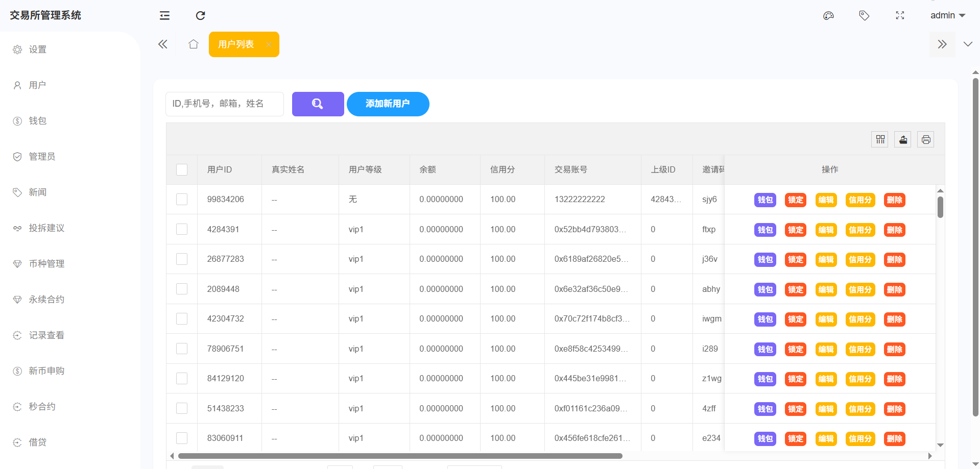Click the refresh page icon
Image resolution: width=980 pixels, height=469 pixels.
200,16
